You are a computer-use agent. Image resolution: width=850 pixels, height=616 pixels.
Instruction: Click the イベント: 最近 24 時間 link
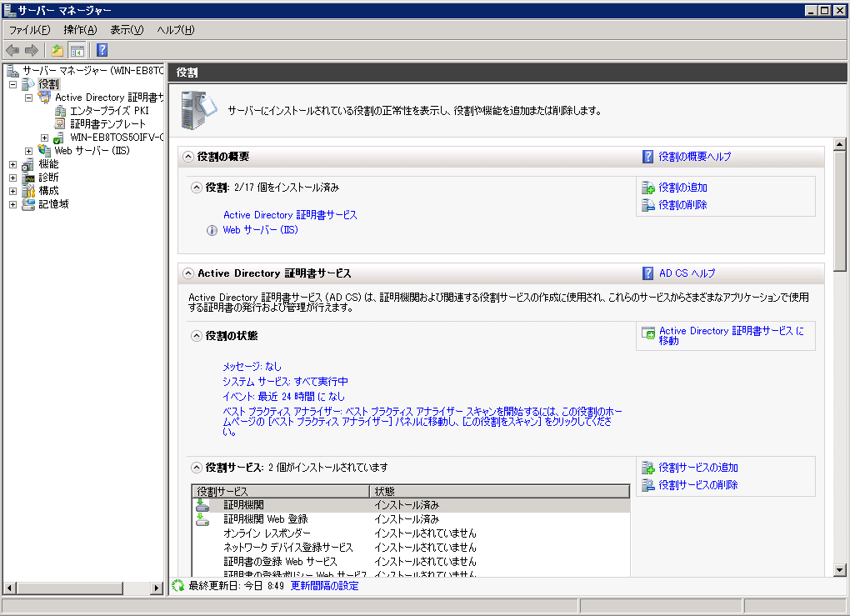click(283, 397)
